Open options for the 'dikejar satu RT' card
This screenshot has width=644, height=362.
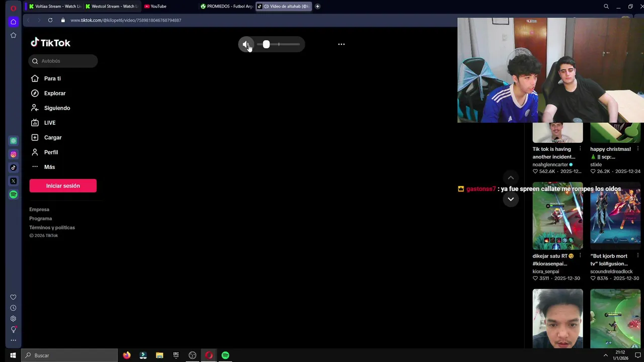click(580, 256)
